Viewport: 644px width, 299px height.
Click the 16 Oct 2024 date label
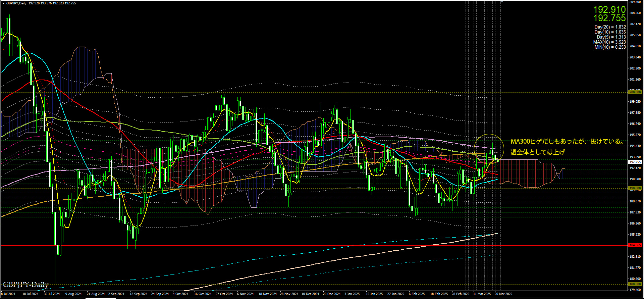(x=203, y=294)
